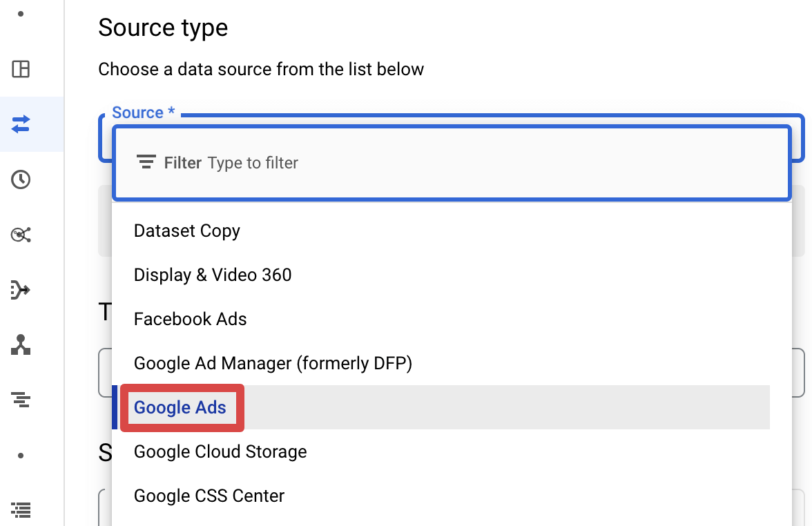Open the capacity management bars icon
This screenshot has height=526, width=812.
click(21, 400)
